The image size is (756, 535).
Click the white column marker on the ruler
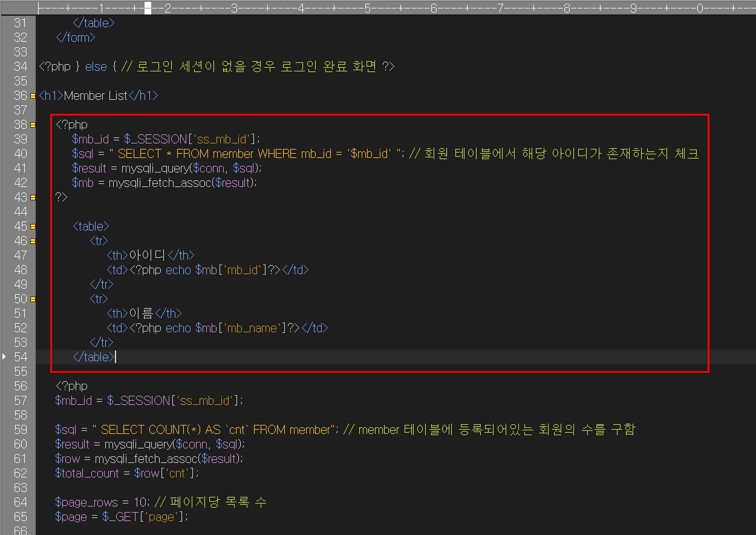click(x=148, y=9)
